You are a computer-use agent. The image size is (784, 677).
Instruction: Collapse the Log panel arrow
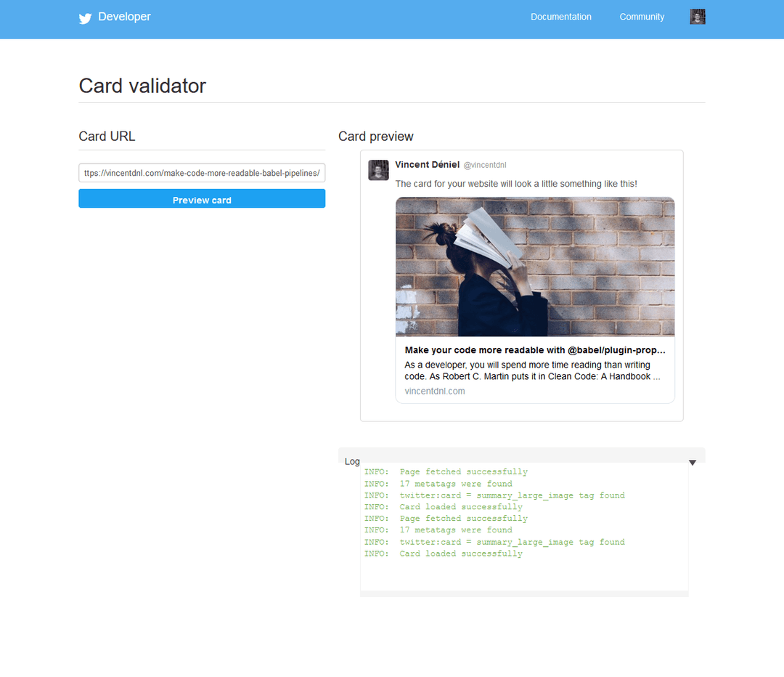click(x=692, y=462)
